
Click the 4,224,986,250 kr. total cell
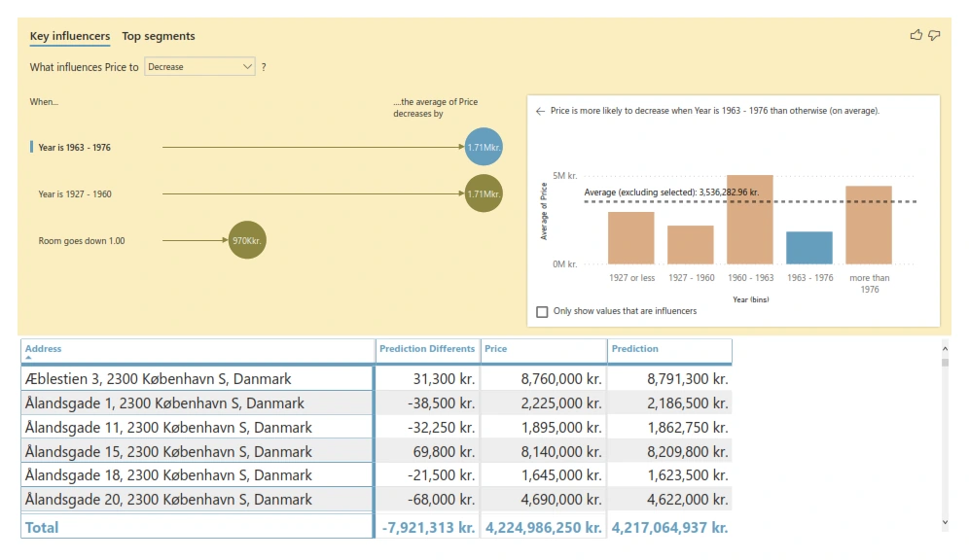[x=543, y=528]
